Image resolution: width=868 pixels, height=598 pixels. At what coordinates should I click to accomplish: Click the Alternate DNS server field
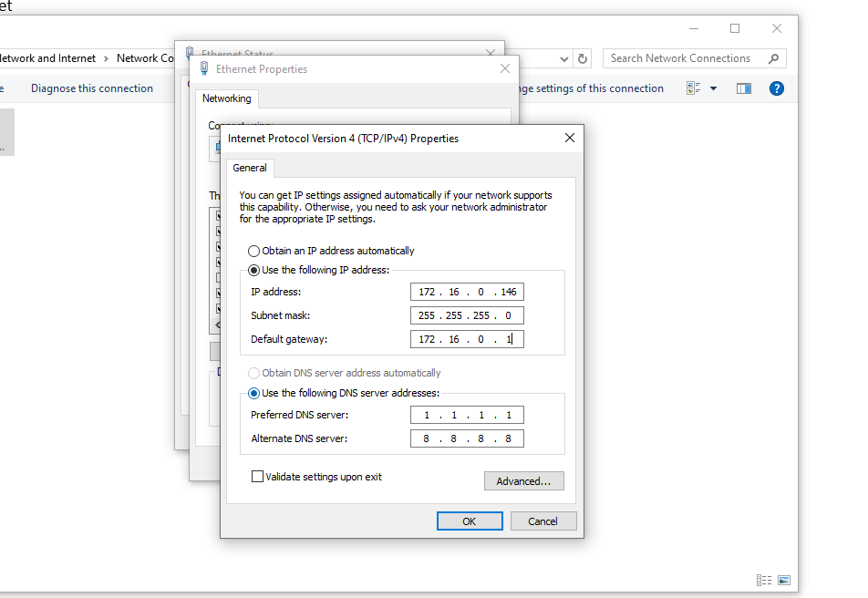(x=467, y=438)
